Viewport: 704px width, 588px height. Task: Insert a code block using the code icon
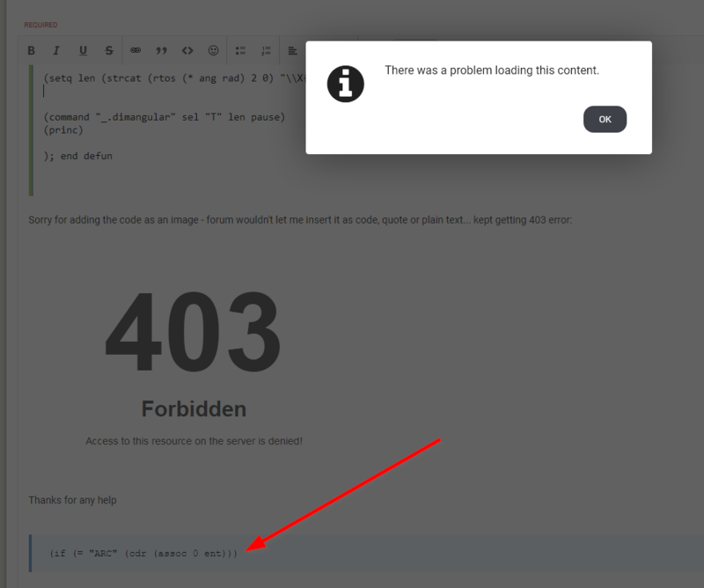[x=187, y=51]
